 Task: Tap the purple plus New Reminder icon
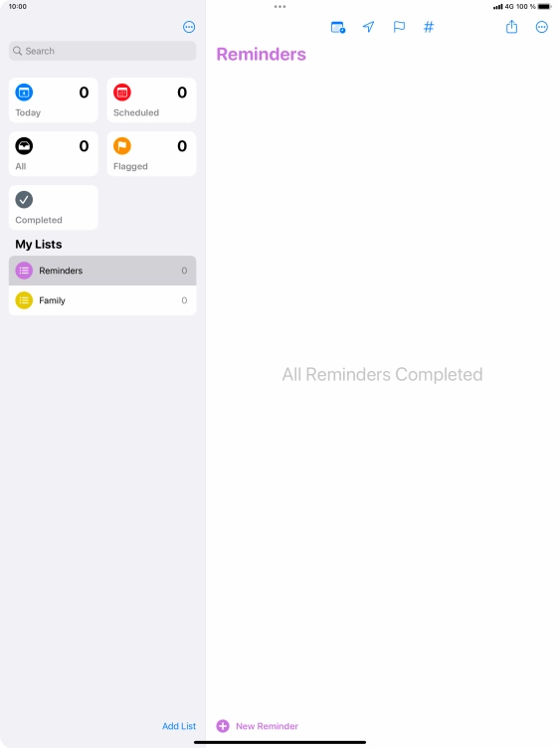223,725
